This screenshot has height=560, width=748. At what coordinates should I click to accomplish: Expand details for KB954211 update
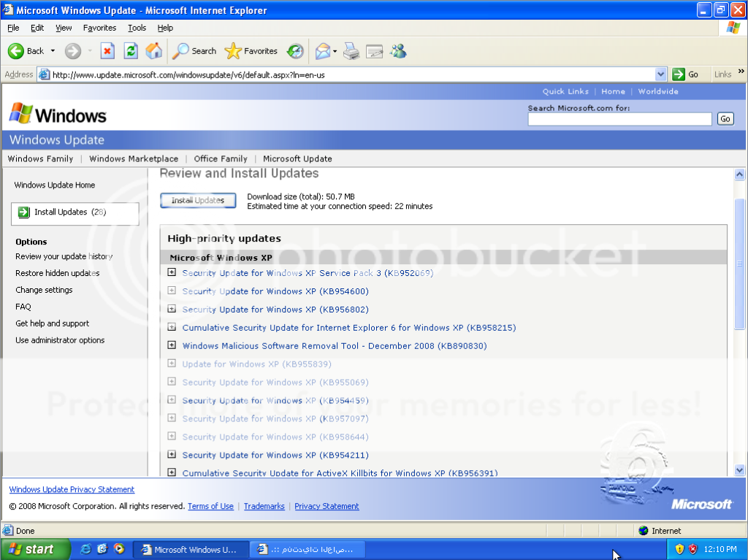[172, 454]
